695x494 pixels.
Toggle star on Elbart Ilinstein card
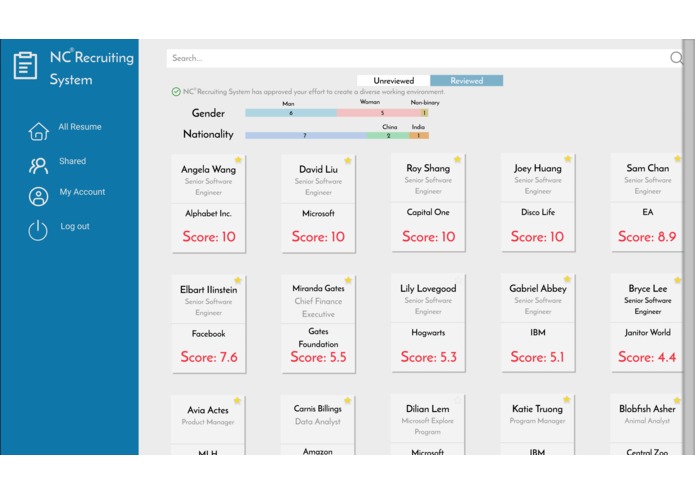click(x=238, y=280)
